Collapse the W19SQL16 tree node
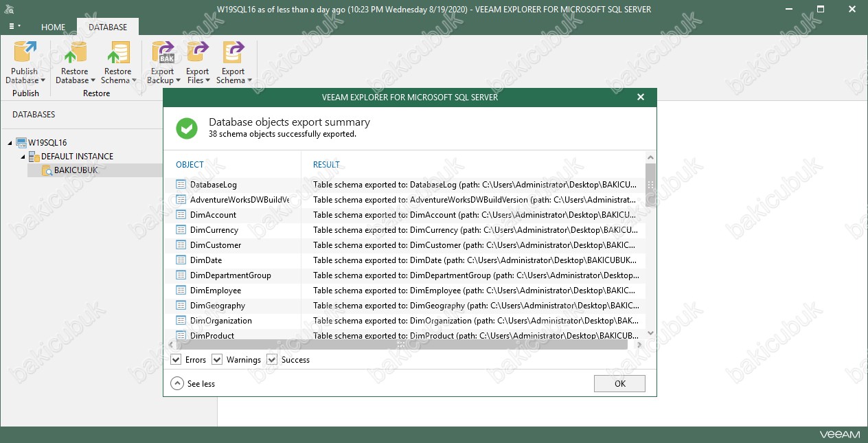The image size is (868, 443). [x=10, y=143]
